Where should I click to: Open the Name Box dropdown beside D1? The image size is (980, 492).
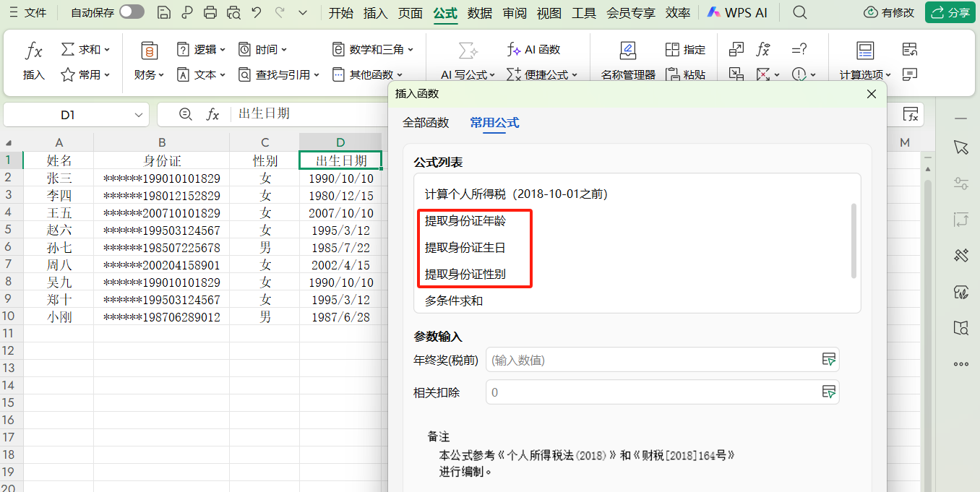click(x=138, y=114)
